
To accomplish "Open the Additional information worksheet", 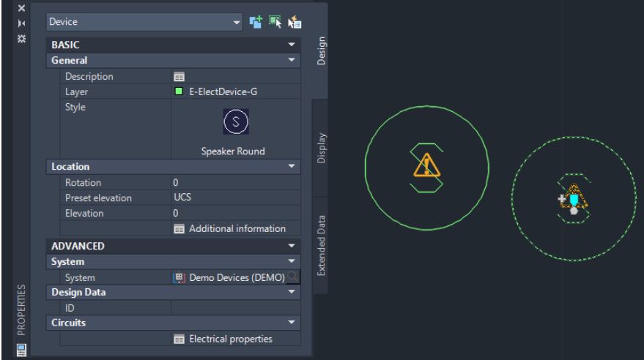I will (x=229, y=228).
